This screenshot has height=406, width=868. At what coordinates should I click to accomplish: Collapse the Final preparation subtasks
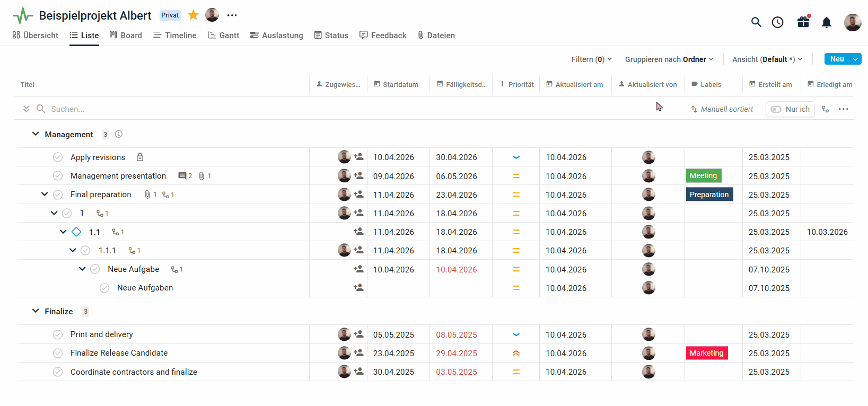(45, 195)
